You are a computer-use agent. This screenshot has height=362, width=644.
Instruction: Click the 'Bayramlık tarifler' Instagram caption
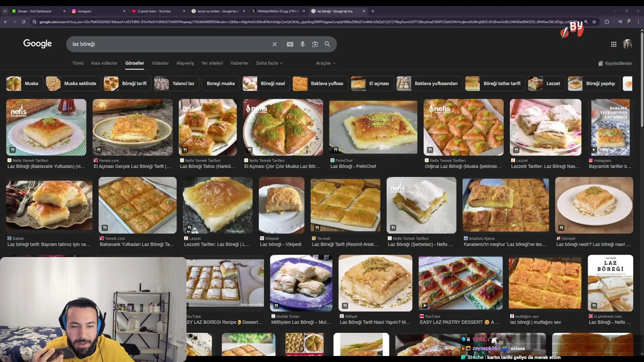click(610, 166)
